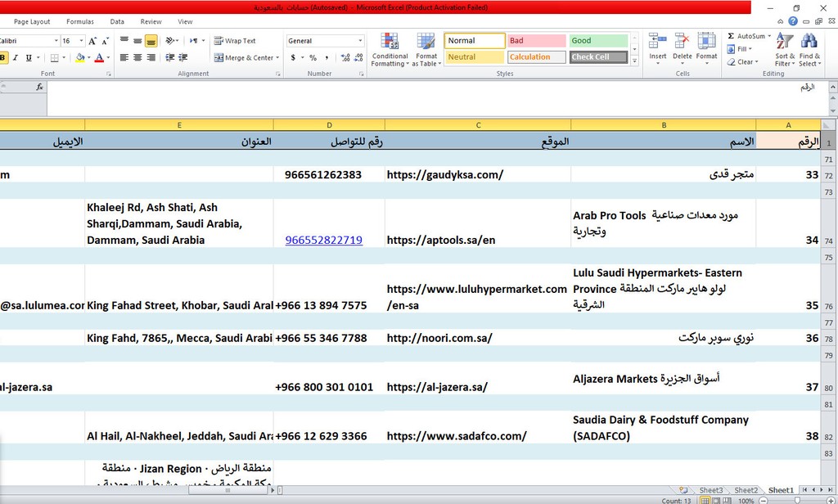Viewport: 838px width, 504px height.
Task: Open the Excel Help question mark icon
Action: (x=793, y=21)
